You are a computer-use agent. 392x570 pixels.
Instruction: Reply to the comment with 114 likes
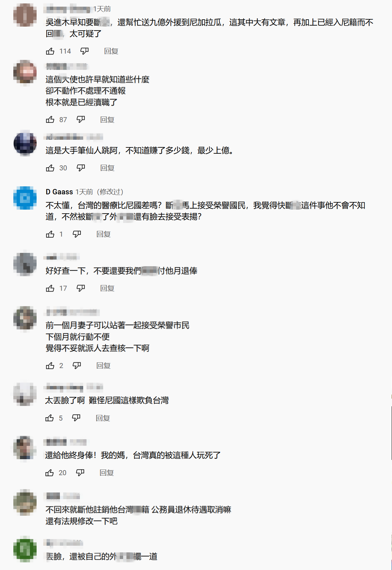(x=111, y=51)
